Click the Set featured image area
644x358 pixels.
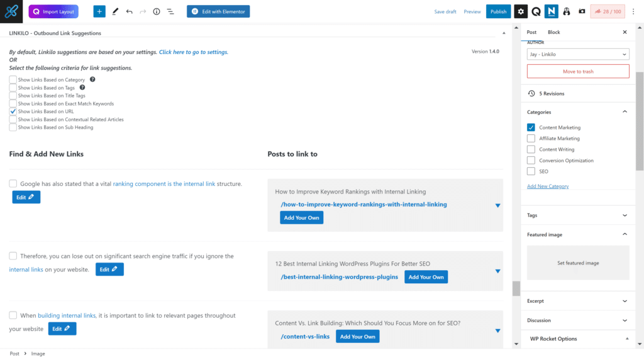(578, 263)
